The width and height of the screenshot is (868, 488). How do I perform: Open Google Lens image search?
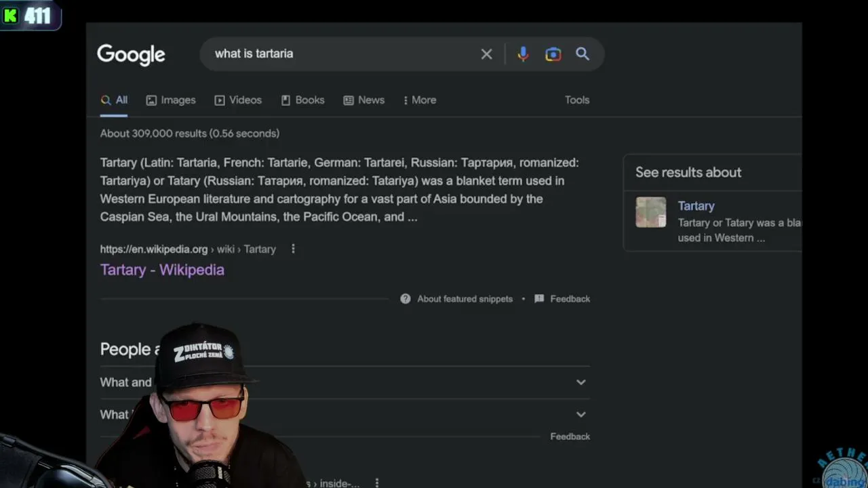553,54
